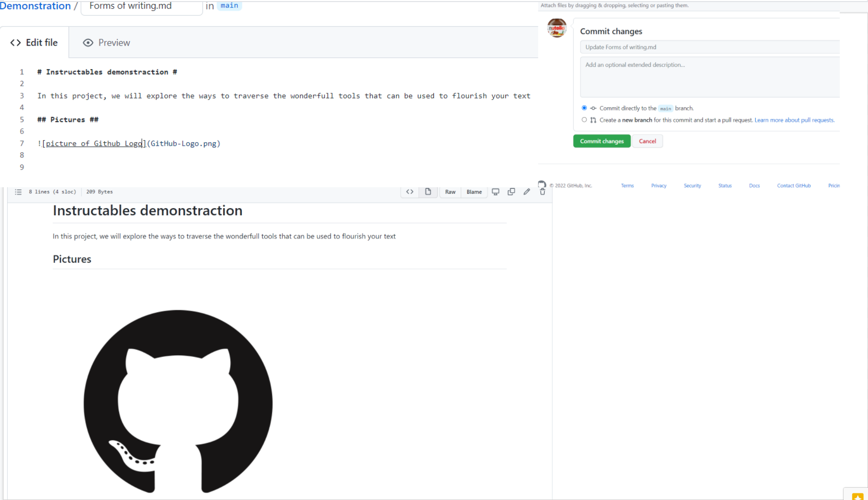Screen dimensions: 868x500
Task: Open Status footer link
Action: click(x=725, y=186)
